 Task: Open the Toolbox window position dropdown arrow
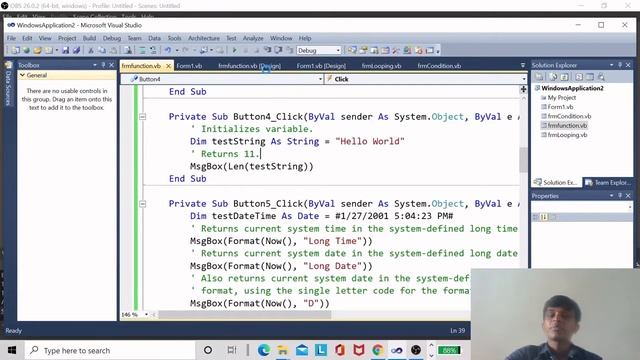click(x=95, y=65)
